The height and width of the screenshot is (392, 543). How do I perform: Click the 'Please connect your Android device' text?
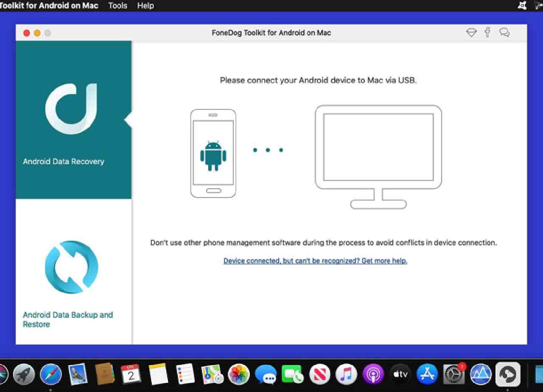(318, 80)
